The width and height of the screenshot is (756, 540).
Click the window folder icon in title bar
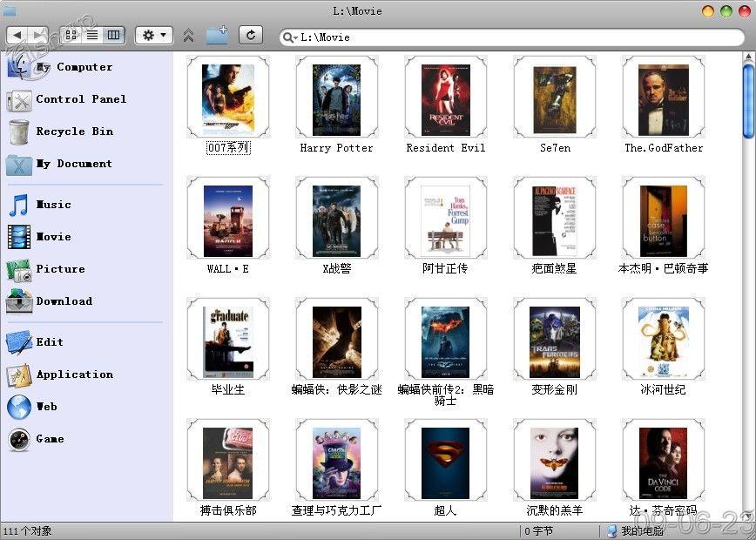10,10
